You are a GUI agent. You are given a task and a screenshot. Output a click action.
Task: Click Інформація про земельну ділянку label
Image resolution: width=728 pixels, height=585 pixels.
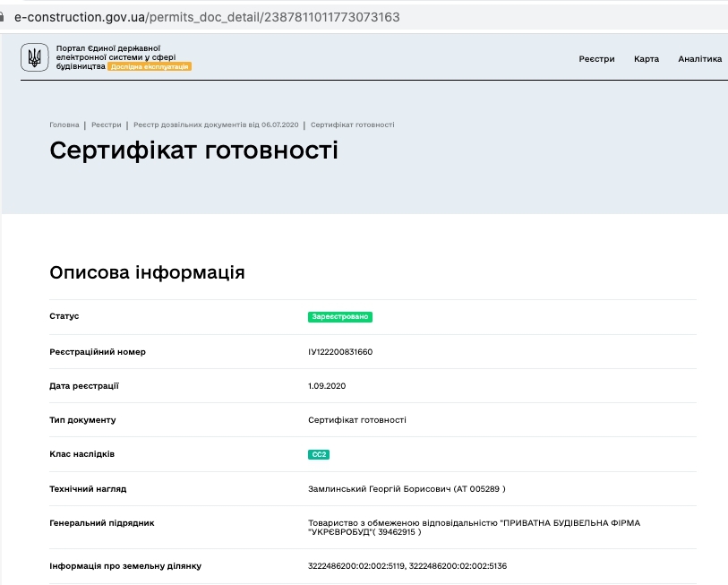[x=125, y=566]
